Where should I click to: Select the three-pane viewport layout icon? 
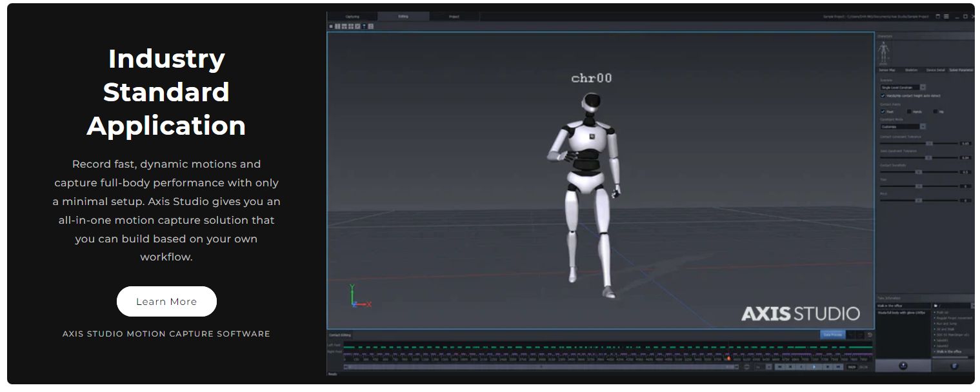click(x=345, y=26)
